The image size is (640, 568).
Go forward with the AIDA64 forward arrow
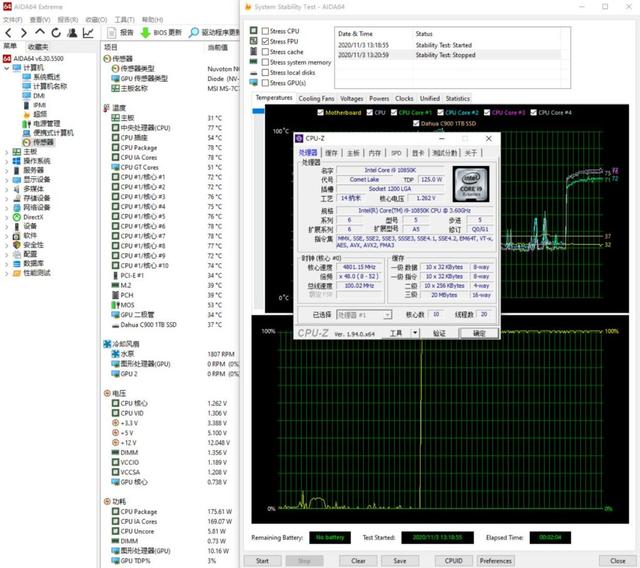click(24, 33)
